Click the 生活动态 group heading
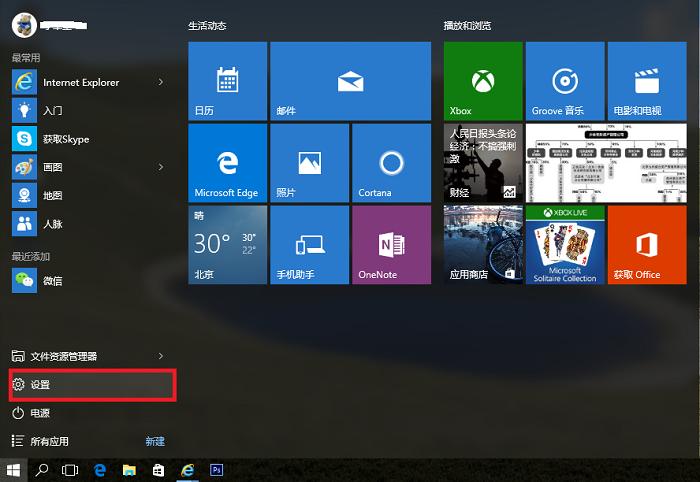Image resolution: width=700 pixels, height=482 pixels. pos(207,26)
